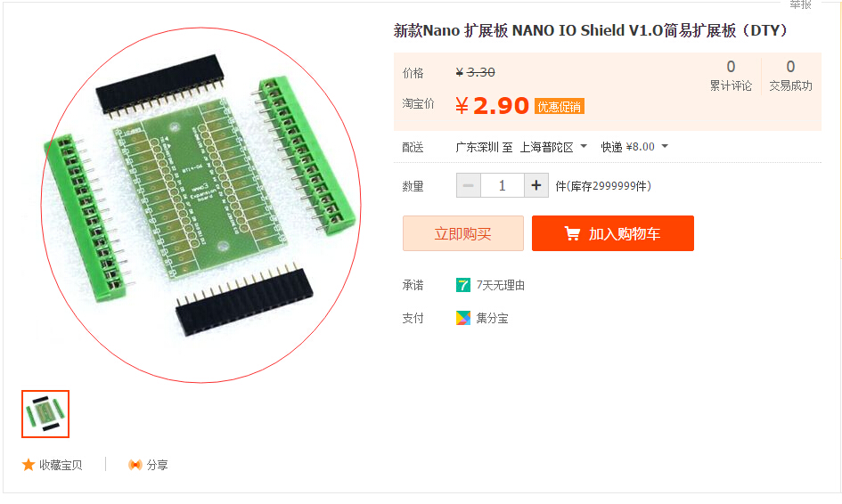Click the shopping cart icon
Image resolution: width=842 pixels, height=504 pixels.
pyautogui.click(x=572, y=233)
